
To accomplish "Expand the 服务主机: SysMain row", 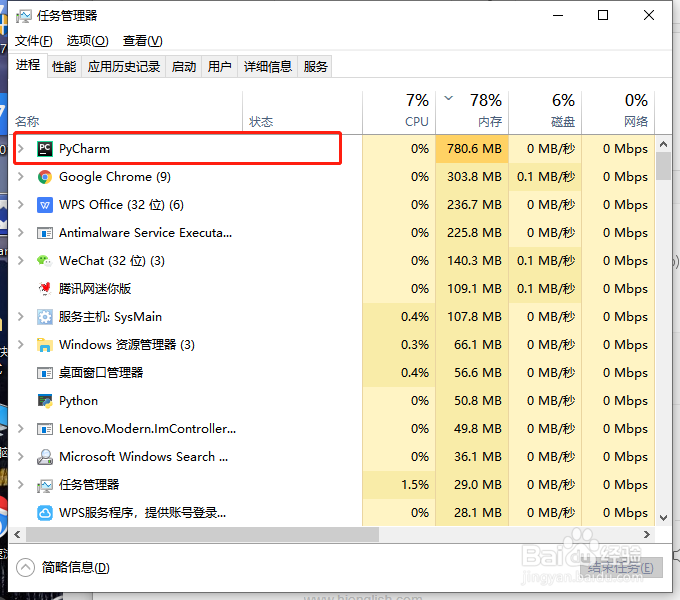I will coord(20,317).
